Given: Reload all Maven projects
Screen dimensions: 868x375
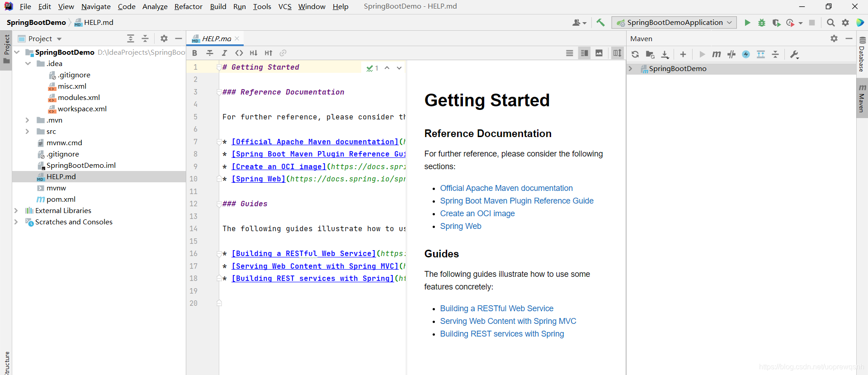Looking at the screenshot, I should (635, 54).
